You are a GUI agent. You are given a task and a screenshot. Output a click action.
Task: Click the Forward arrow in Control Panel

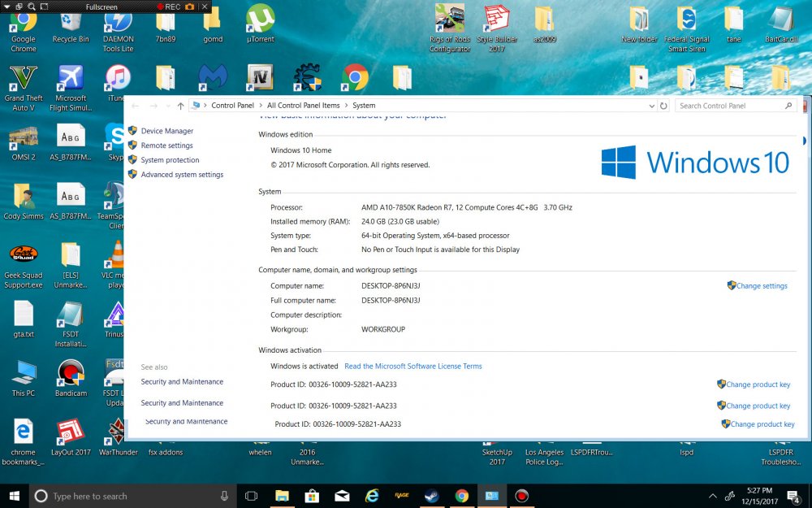153,106
